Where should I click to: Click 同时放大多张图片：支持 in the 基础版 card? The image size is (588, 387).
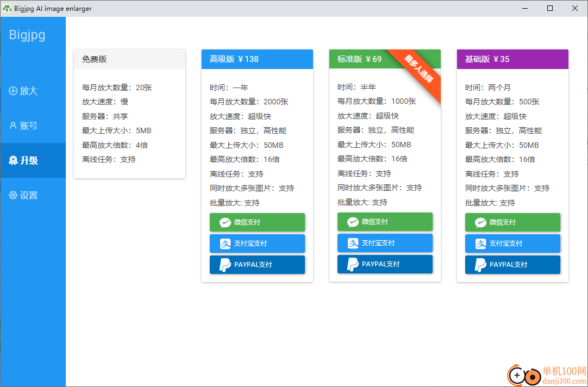[x=508, y=188]
